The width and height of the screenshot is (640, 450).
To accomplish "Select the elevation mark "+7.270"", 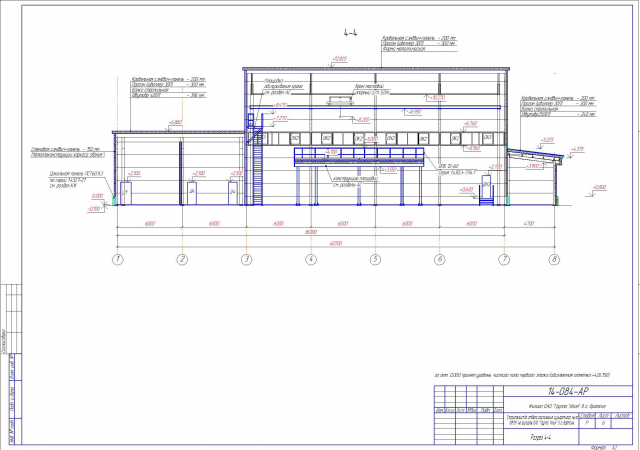I will pyautogui.click(x=280, y=118).
